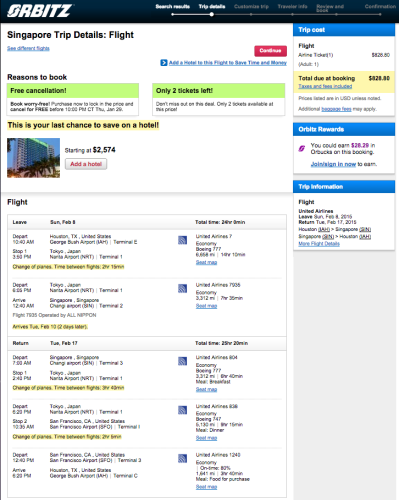Click United Airlines logo for flight 7
The width and height of the screenshot is (399, 500).
pyautogui.click(x=182, y=240)
